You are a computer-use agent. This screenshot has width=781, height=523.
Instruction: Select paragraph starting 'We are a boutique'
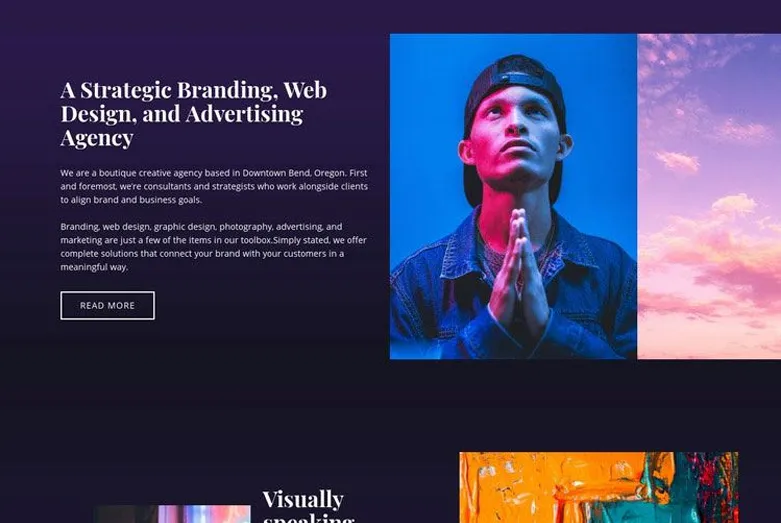[x=214, y=186]
